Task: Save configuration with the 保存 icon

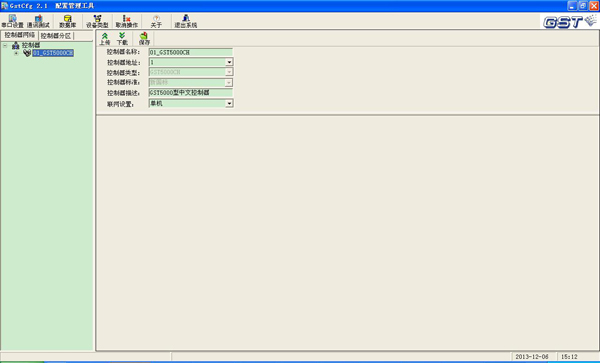Action: [144, 39]
